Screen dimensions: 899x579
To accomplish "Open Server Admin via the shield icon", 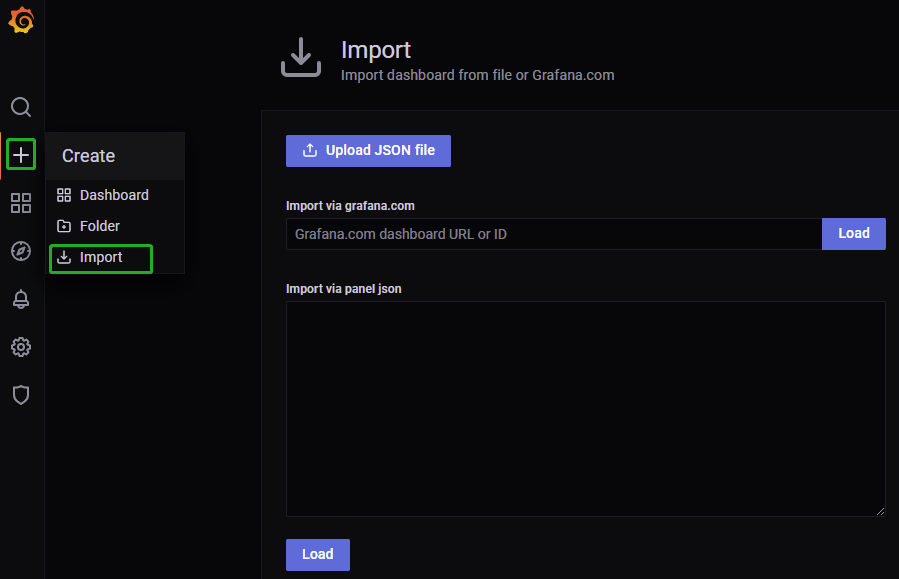I will [x=21, y=395].
